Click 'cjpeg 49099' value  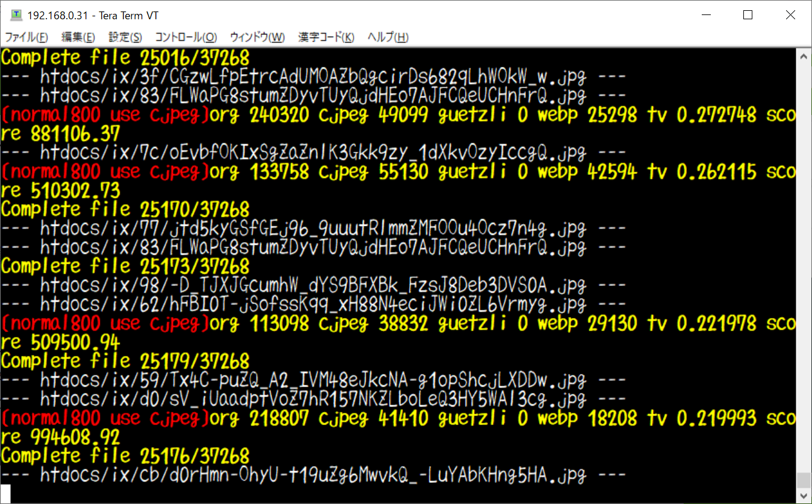(x=373, y=115)
